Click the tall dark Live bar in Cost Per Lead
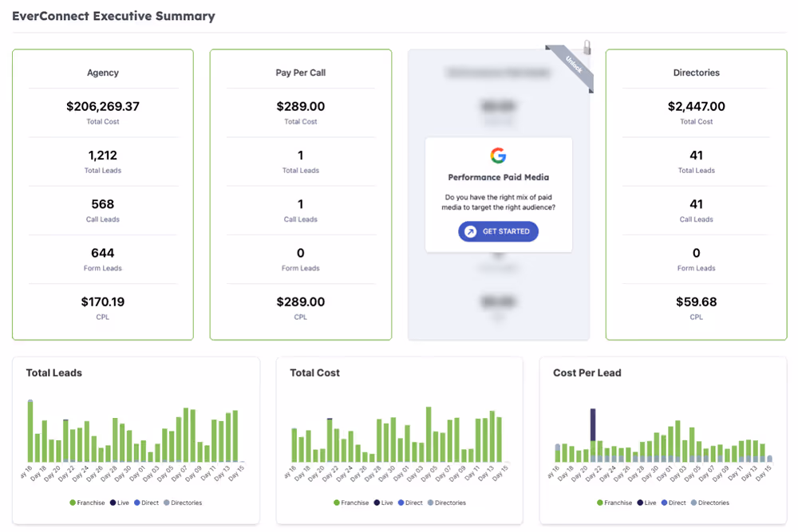Image resolution: width=798 pixels, height=532 pixels. point(593,424)
